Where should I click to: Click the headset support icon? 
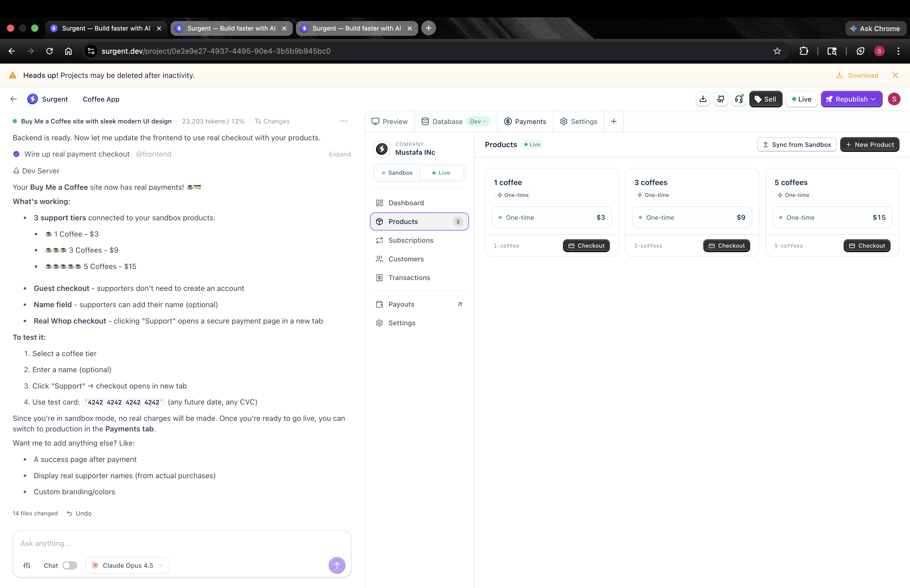coord(739,99)
